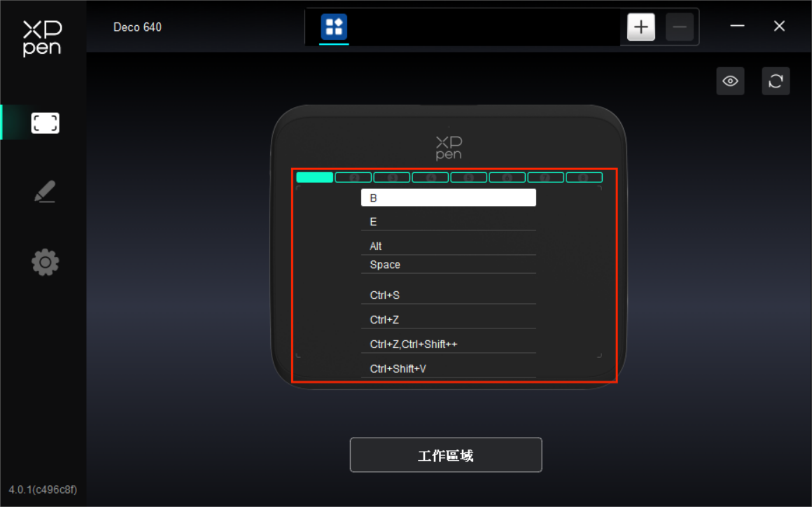The width and height of the screenshot is (812, 507).
Task: Open the Space shortcut entry
Action: pos(448,265)
